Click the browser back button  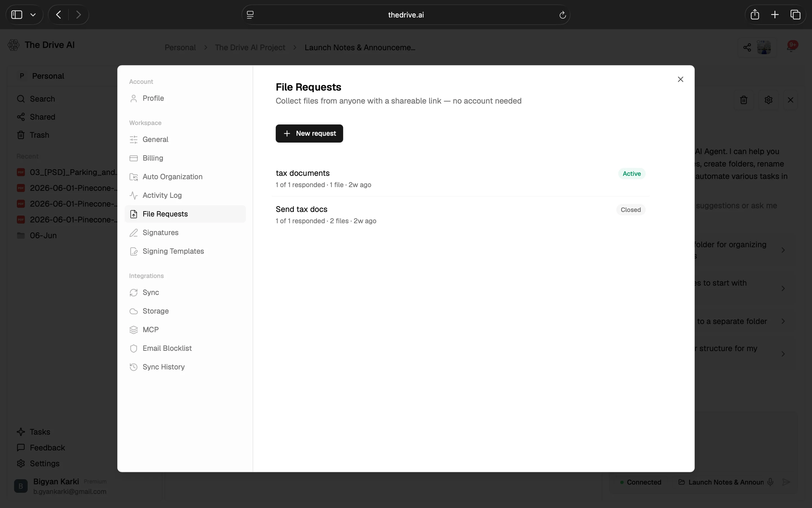(x=59, y=15)
